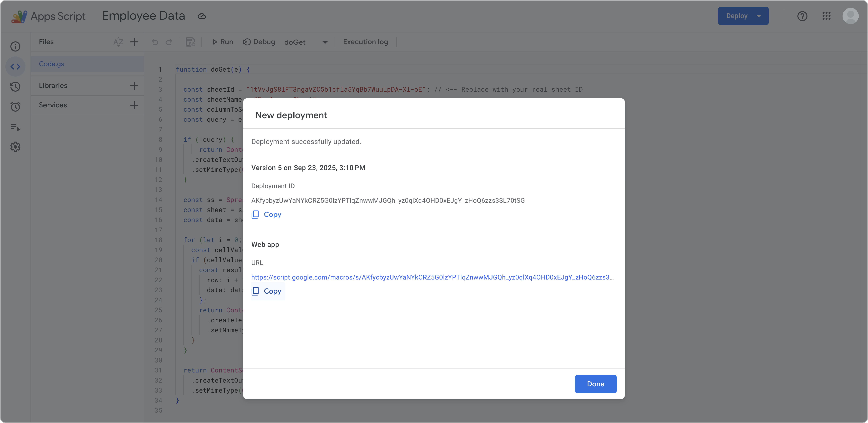Click the save project toolbar icon
Viewport: 868px width, 423px height.
[x=190, y=42]
